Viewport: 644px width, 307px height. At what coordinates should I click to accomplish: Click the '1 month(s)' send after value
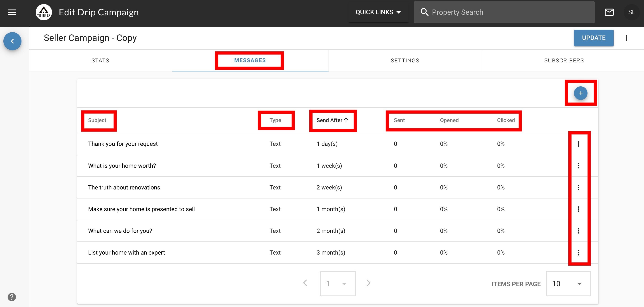pos(331,209)
